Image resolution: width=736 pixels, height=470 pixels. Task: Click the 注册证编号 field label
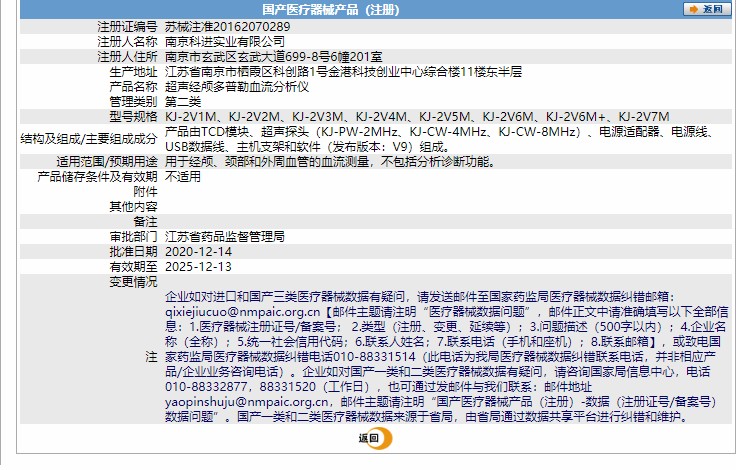tap(127, 27)
